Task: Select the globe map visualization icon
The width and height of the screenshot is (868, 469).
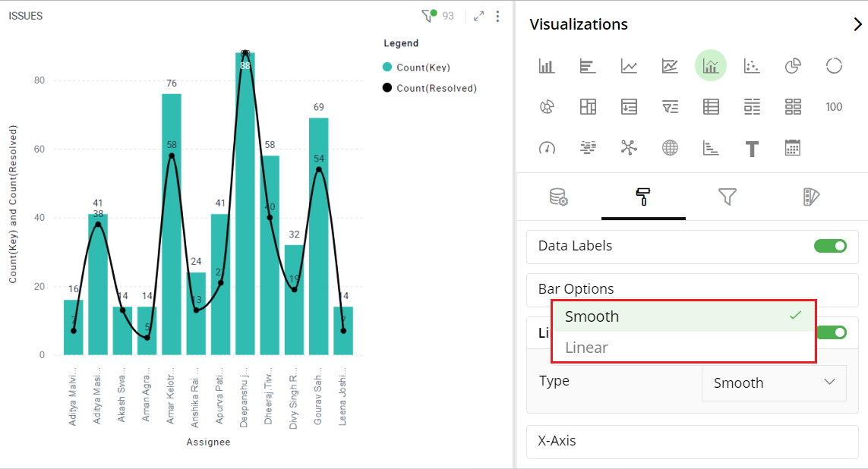Action: 670,148
